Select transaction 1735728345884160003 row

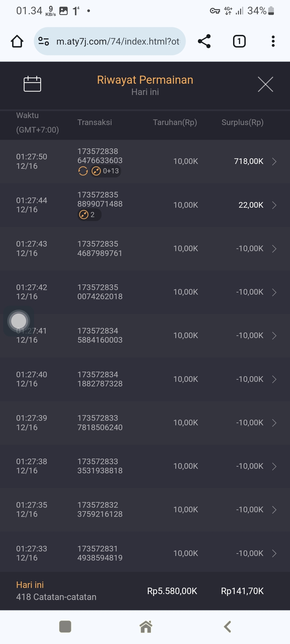tap(145, 335)
